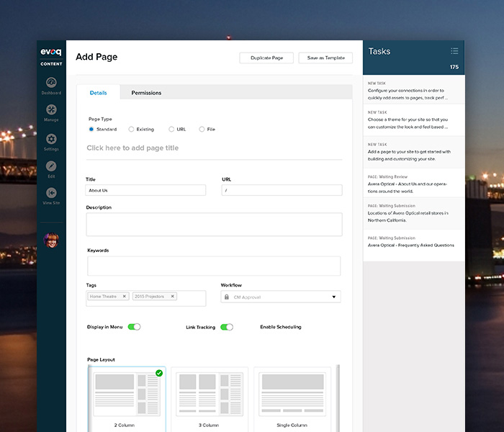Switch to the Permissions tab
This screenshot has height=432, width=504.
146,93
